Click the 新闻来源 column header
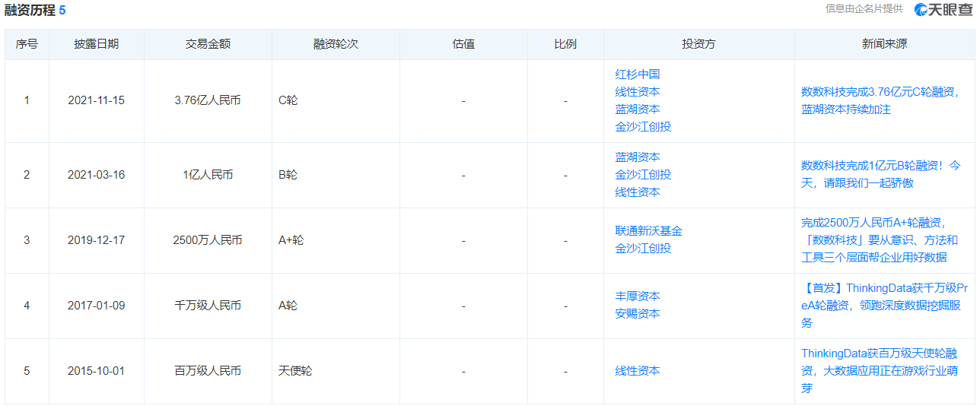Viewport: 980px width, 409px height. tap(884, 44)
